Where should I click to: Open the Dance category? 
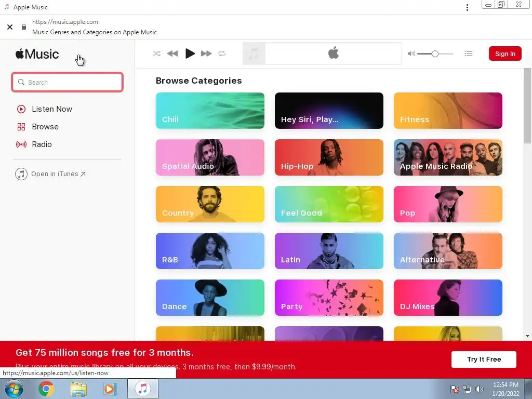210,298
